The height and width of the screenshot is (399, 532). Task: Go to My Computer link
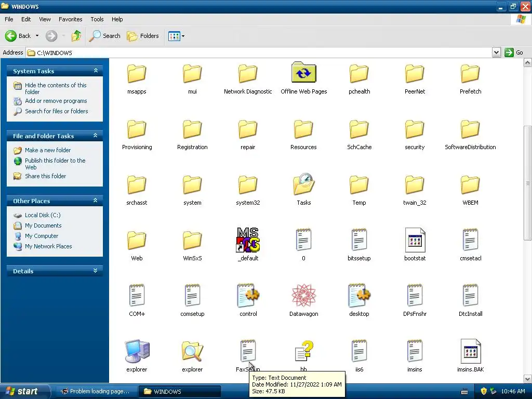[42, 236]
